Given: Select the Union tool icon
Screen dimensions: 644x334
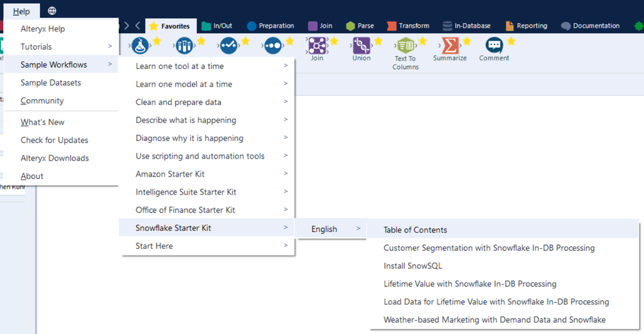Looking at the screenshot, I should pyautogui.click(x=362, y=45).
